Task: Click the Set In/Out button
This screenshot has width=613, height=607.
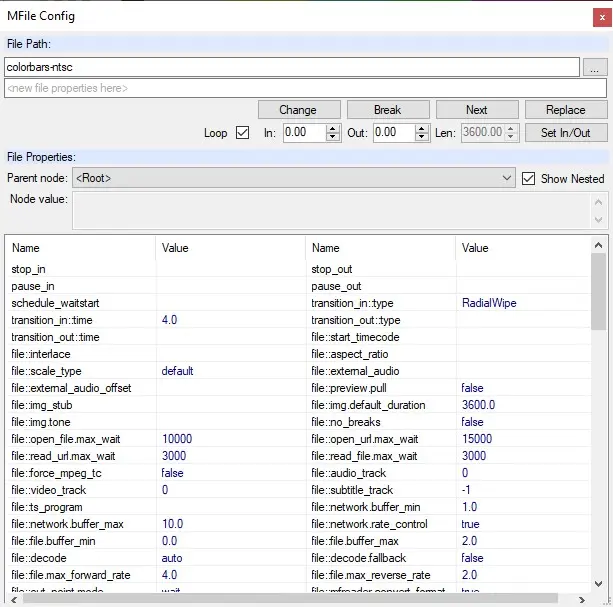Action: (565, 133)
